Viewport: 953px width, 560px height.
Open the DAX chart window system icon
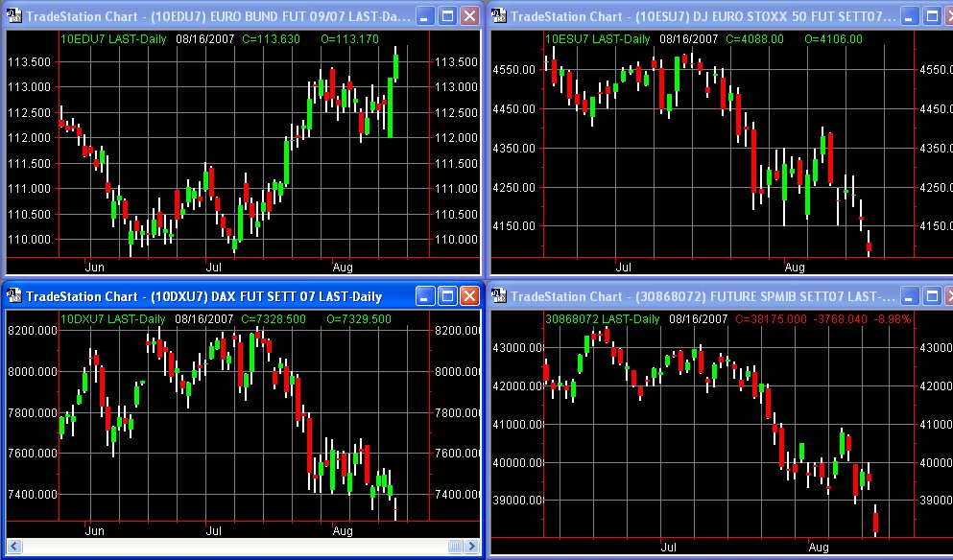click(x=12, y=296)
